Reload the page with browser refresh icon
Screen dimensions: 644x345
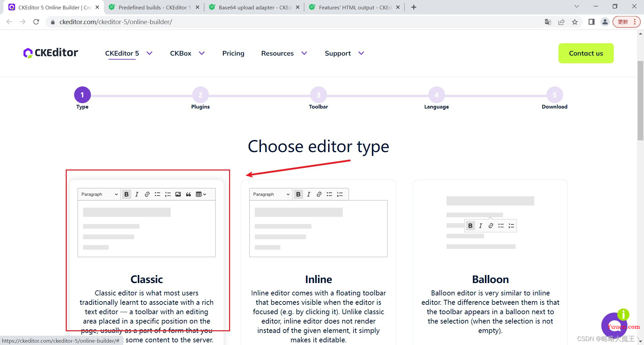pos(36,22)
